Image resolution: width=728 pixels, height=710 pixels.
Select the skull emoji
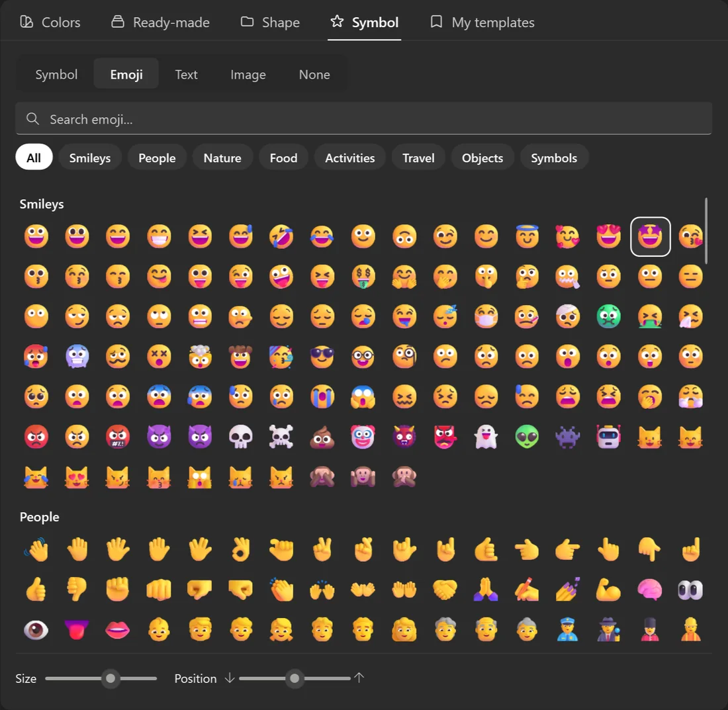(240, 437)
